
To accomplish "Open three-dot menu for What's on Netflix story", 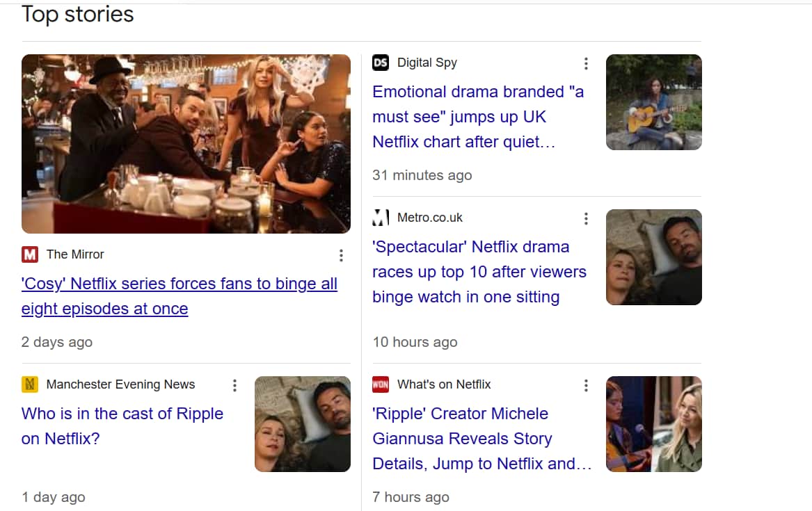I will [x=586, y=385].
